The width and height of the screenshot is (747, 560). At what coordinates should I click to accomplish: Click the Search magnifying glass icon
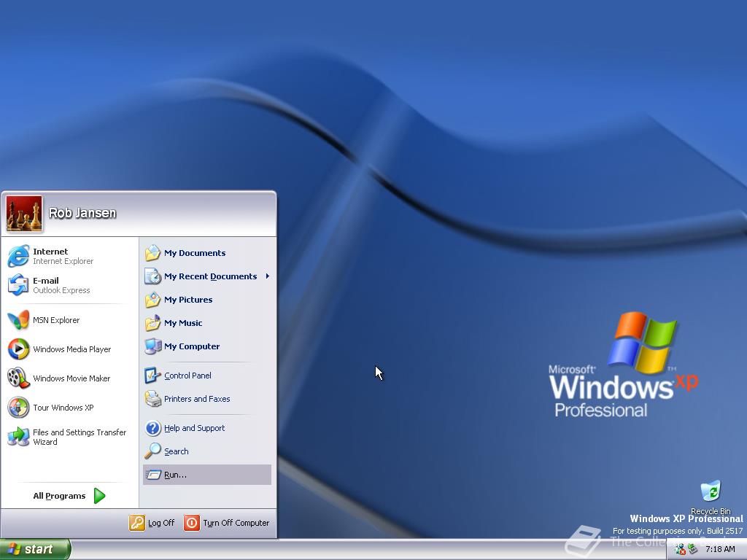point(152,451)
